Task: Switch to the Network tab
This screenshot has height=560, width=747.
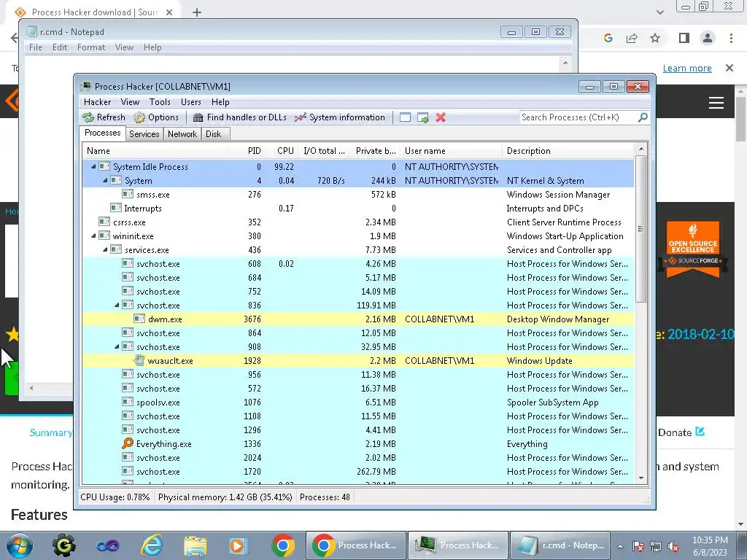Action: pyautogui.click(x=182, y=134)
